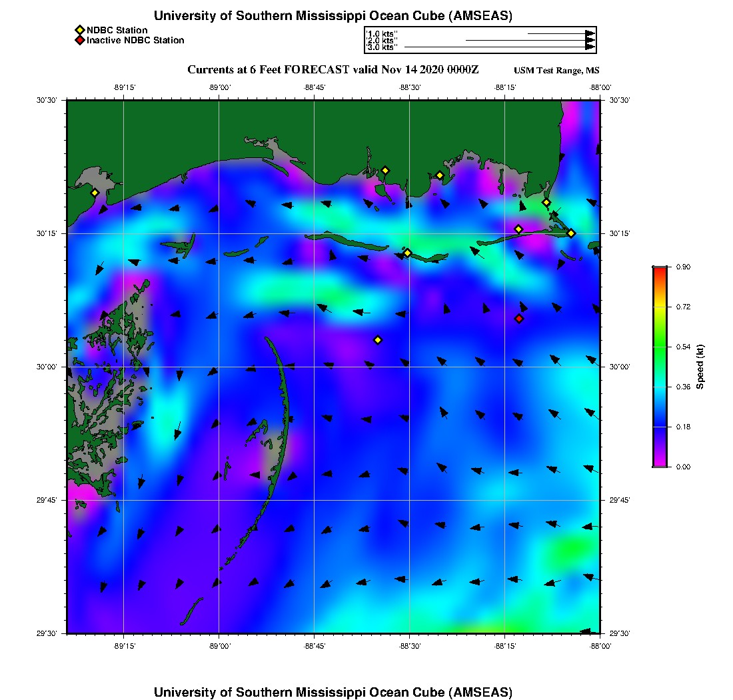Click the red top of speed color bar
The image size is (733, 700).
[659, 269]
